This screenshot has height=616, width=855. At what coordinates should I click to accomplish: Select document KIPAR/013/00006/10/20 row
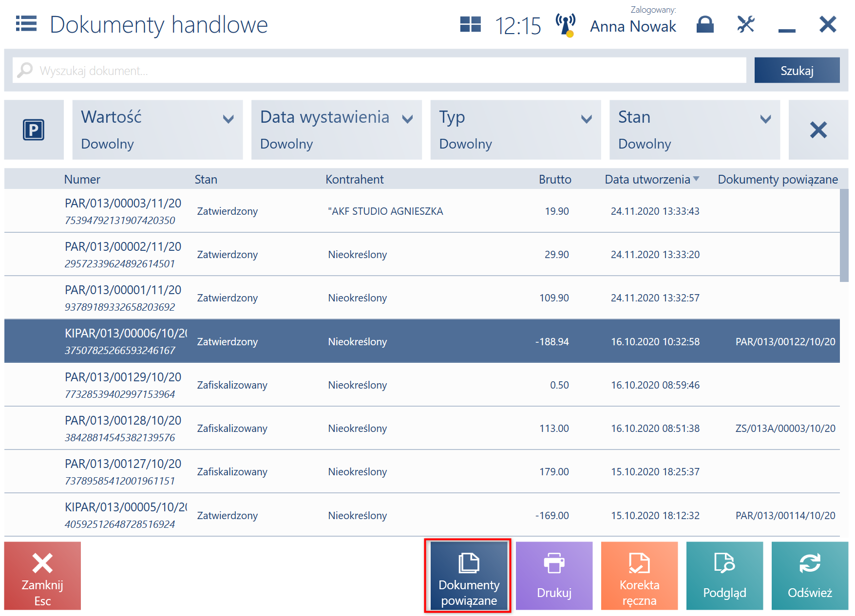coord(422,341)
